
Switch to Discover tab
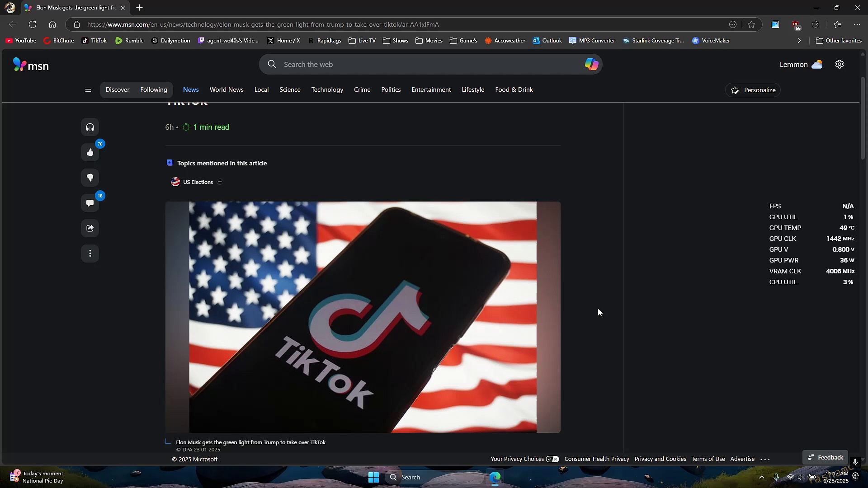[x=118, y=90]
